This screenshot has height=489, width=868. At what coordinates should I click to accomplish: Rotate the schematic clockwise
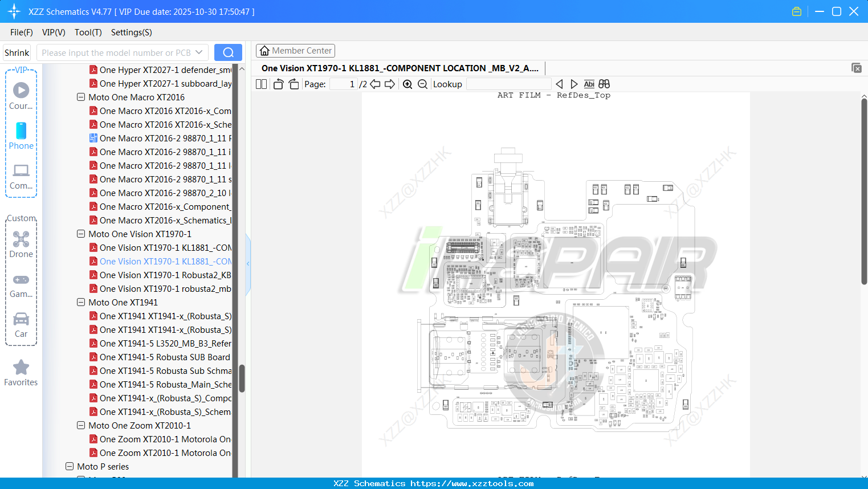[x=294, y=84]
